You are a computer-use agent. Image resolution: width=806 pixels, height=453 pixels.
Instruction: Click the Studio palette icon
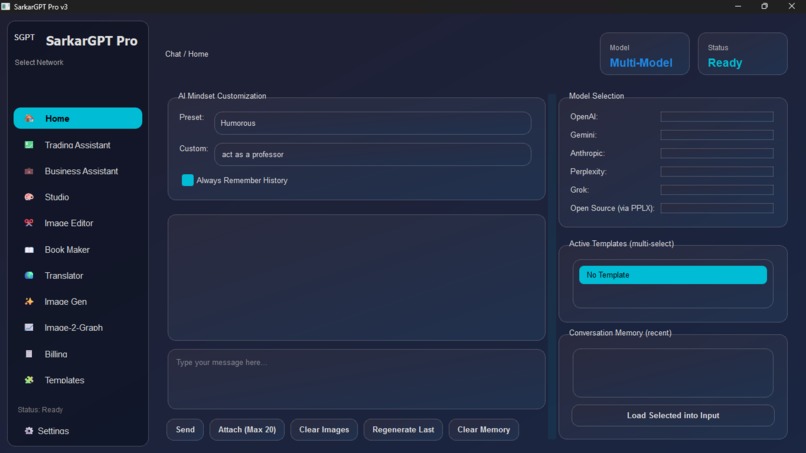[x=29, y=197]
